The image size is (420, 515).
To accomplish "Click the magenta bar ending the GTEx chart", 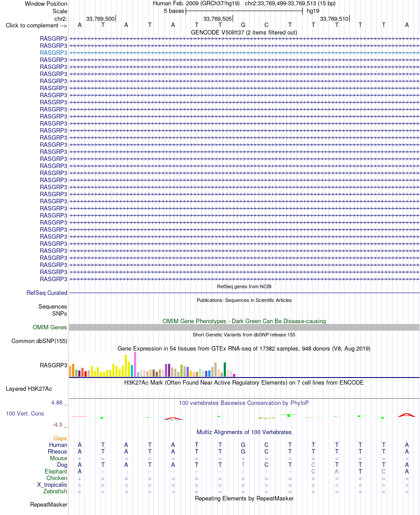I will (234, 375).
